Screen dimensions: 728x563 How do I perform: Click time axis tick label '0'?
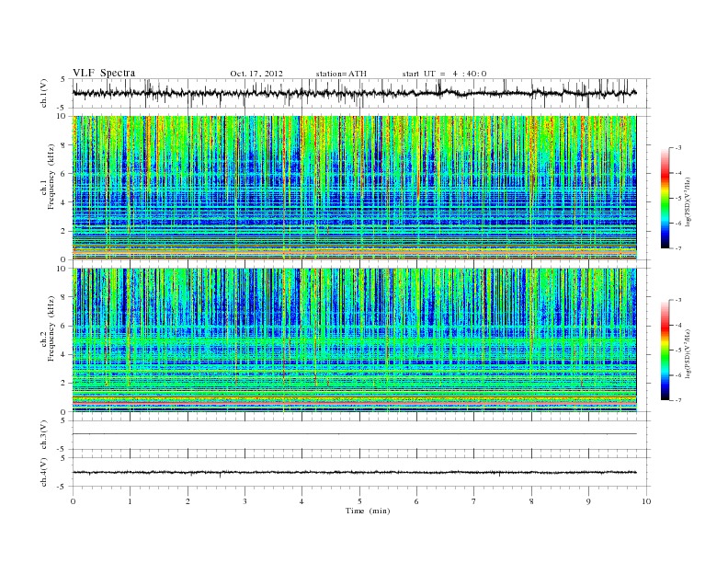click(73, 501)
